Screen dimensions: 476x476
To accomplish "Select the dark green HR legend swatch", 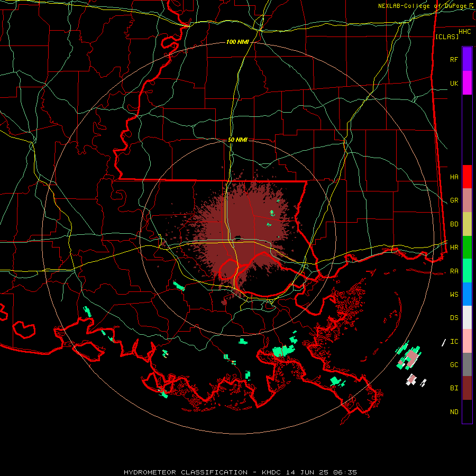I will point(467,248).
